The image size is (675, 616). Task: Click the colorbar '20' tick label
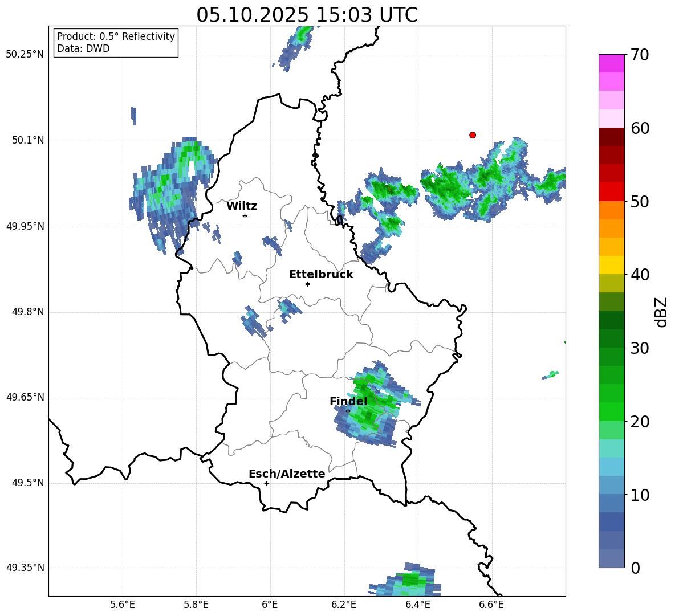pos(640,422)
